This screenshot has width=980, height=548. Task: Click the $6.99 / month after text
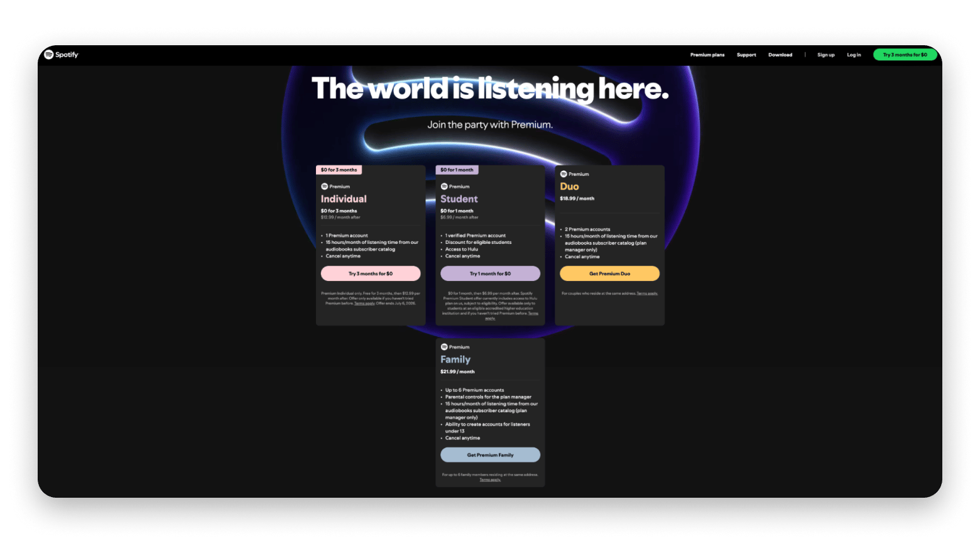point(459,217)
